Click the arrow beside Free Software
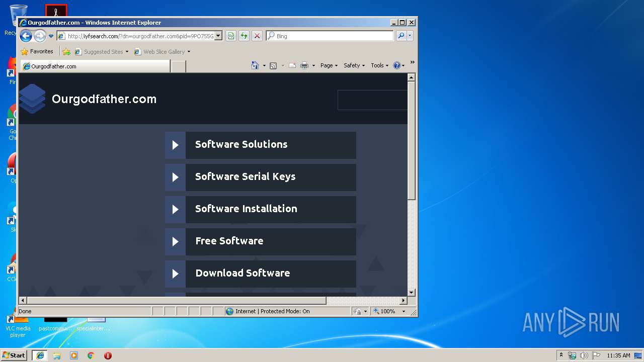644x362 pixels. (x=175, y=241)
